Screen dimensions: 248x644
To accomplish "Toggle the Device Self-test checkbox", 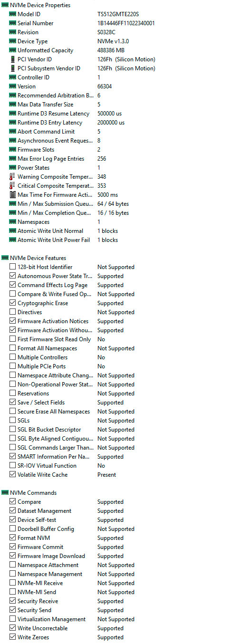I will coord(13,520).
